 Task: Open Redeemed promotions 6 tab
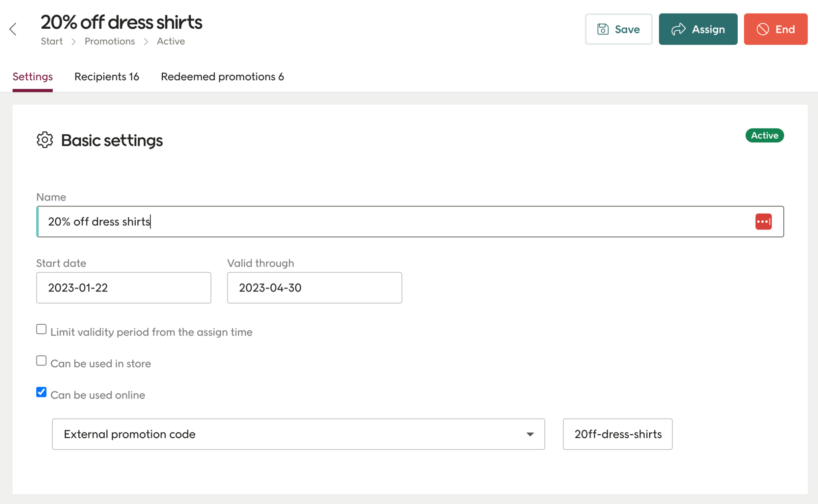tap(222, 77)
